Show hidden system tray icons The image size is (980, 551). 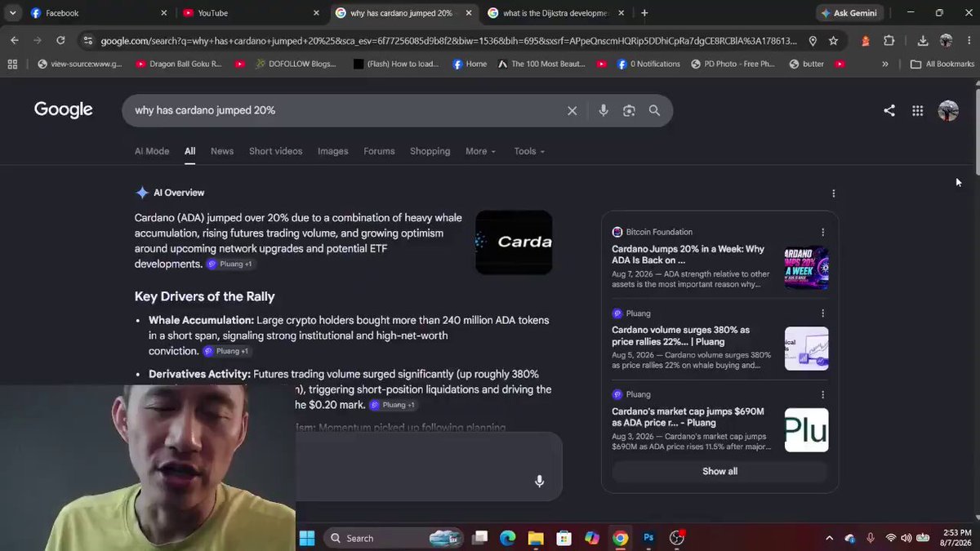(830, 538)
